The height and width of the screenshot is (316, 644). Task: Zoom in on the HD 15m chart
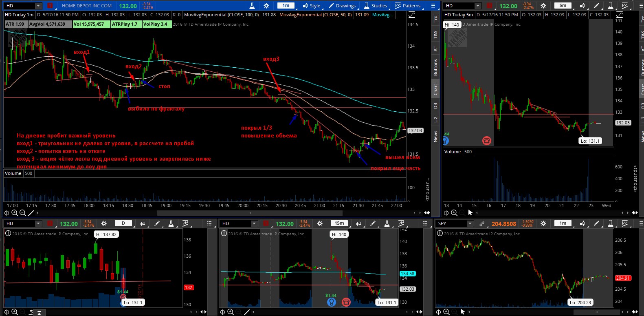(231, 312)
